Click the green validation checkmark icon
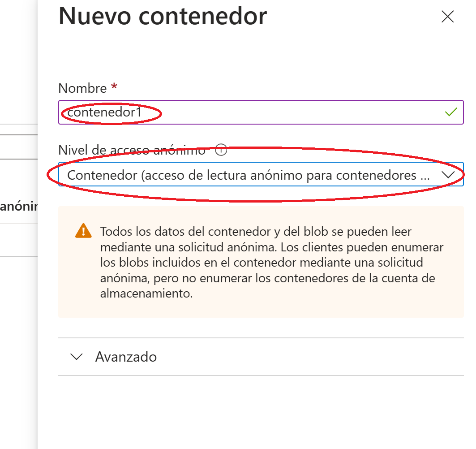 click(451, 112)
